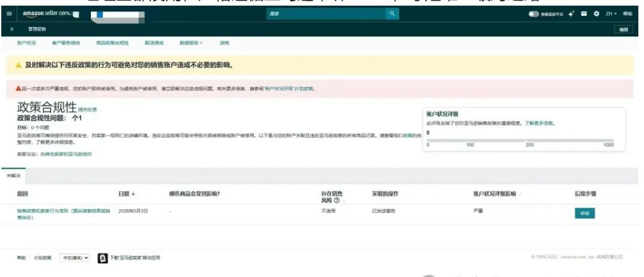Click the 申诉 appeal button
Viewport: 644px width, 277px height.
click(x=584, y=214)
